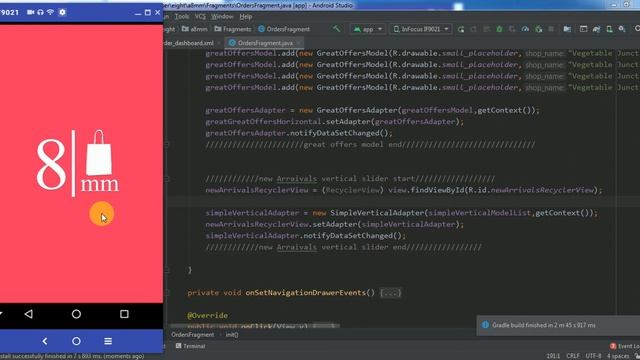The image size is (640, 360).
Task: Toggle the fold marker beside the new Arraivals start comment
Action: pyautogui.click(x=167, y=179)
